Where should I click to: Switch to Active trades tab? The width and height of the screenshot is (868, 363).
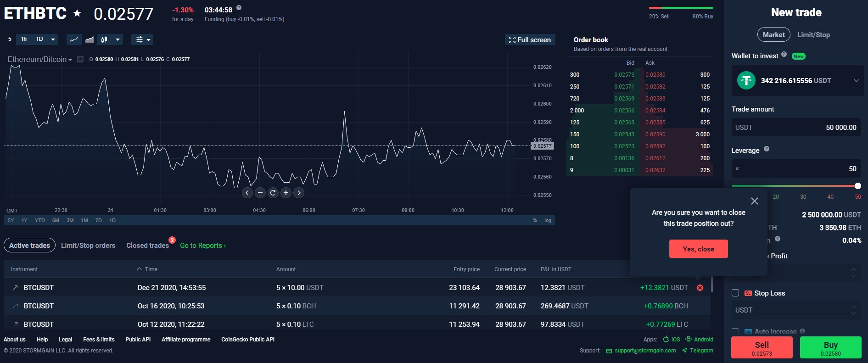[29, 246]
